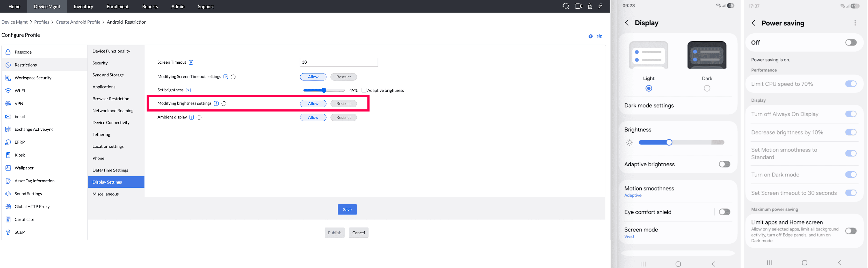Click the video camera icon in the top bar
Viewport: 868px width, 268px height.
pyautogui.click(x=578, y=6)
